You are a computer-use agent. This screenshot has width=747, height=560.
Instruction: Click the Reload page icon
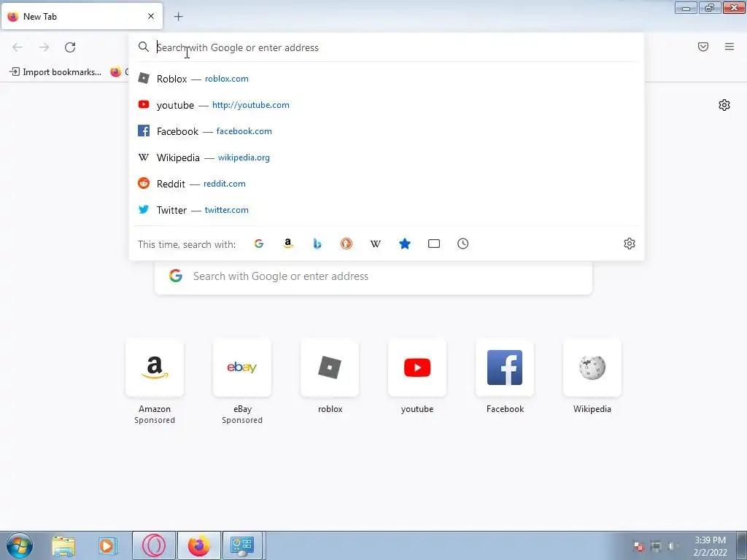70,47
